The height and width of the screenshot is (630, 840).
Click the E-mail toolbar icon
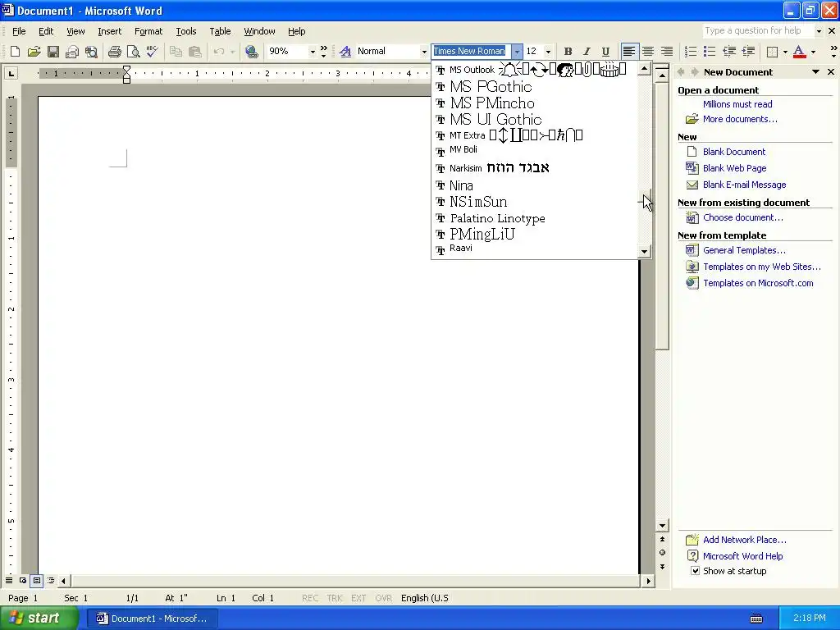click(72, 52)
